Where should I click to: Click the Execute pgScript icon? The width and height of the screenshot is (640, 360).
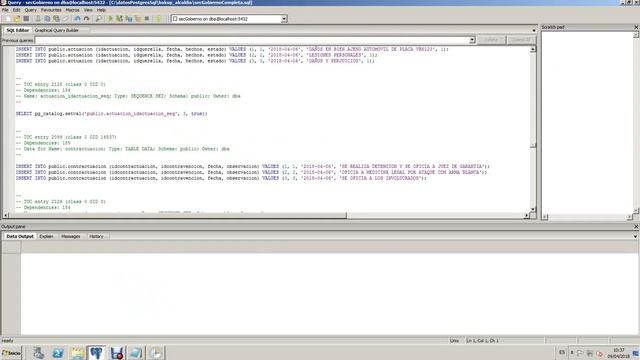tap(120, 19)
